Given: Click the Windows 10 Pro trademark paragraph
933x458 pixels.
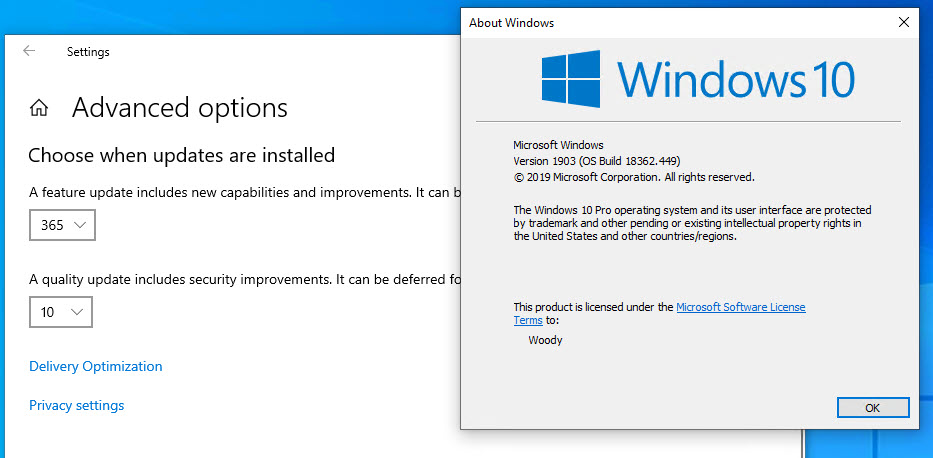Looking at the screenshot, I should [692, 223].
